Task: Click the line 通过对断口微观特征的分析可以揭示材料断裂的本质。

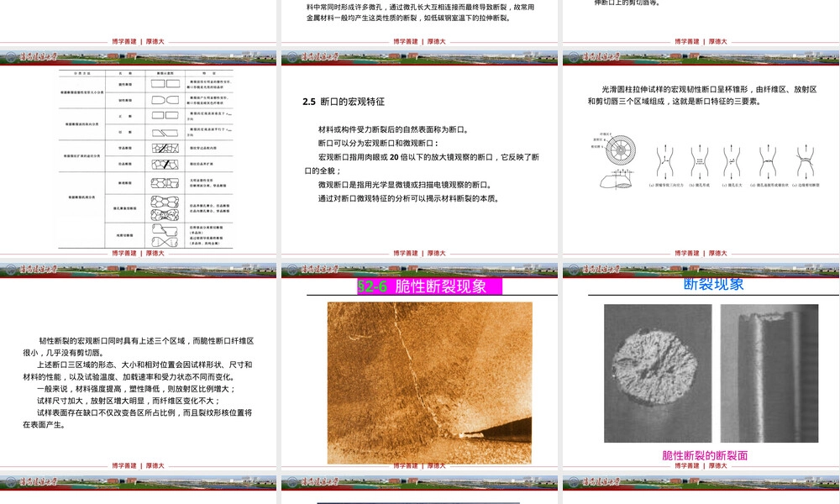Action: tap(409, 199)
